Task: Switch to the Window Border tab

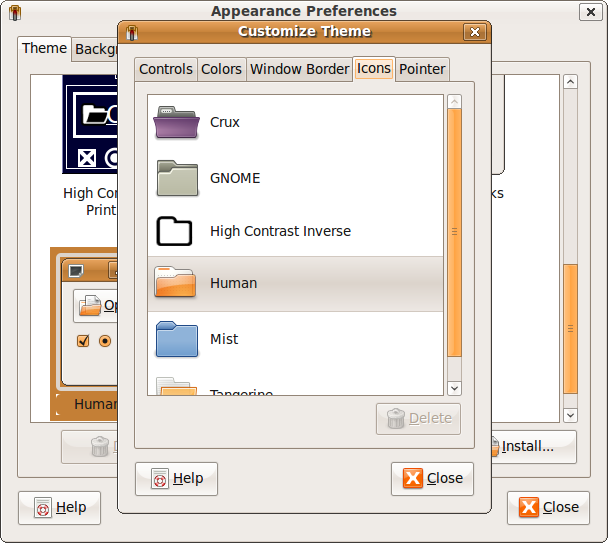Action: point(300,69)
